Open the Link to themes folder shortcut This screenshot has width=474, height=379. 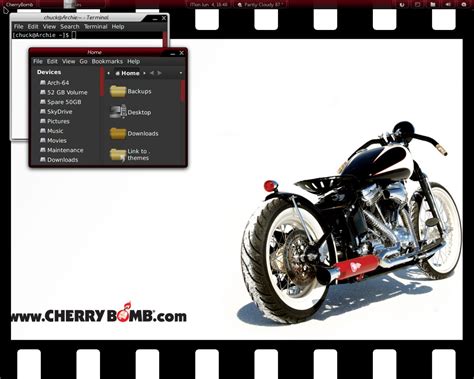(118, 155)
